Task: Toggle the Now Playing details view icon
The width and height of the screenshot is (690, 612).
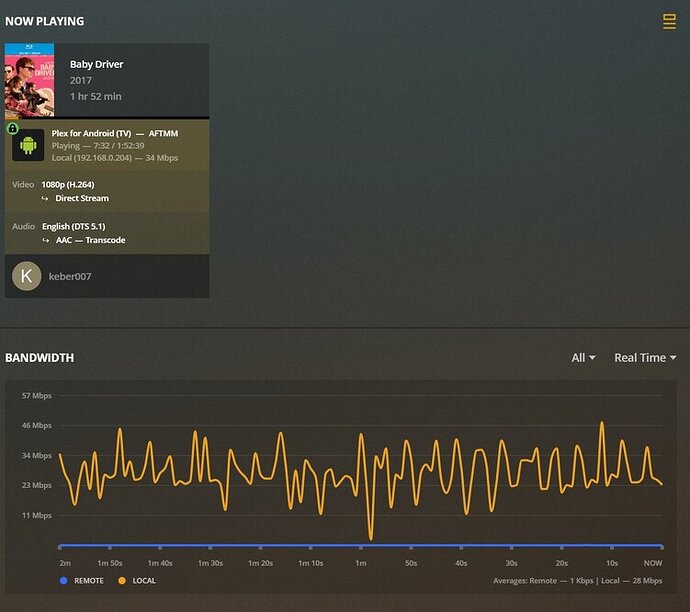Action: point(669,22)
